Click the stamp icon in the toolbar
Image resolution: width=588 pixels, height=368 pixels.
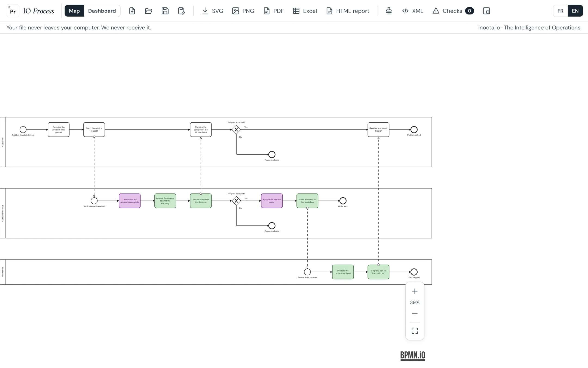click(389, 11)
